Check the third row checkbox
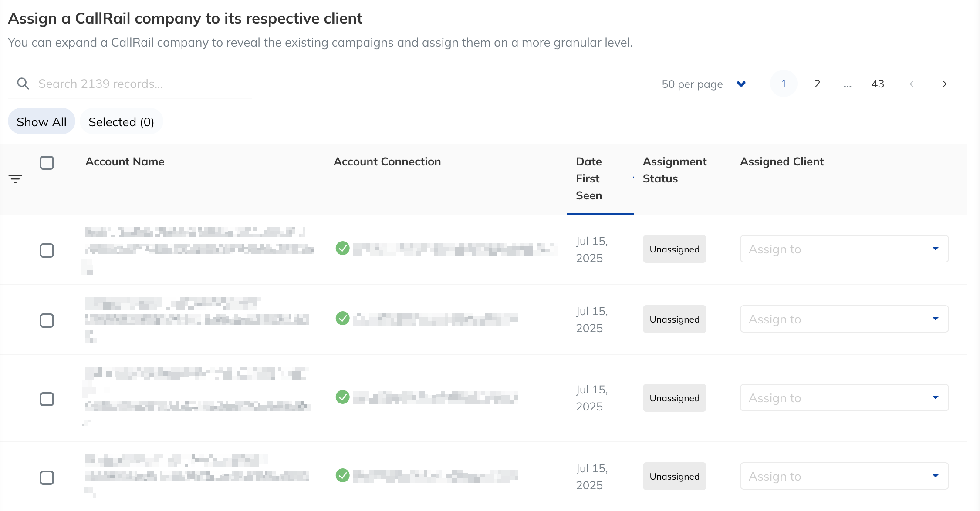980x511 pixels. coord(47,399)
